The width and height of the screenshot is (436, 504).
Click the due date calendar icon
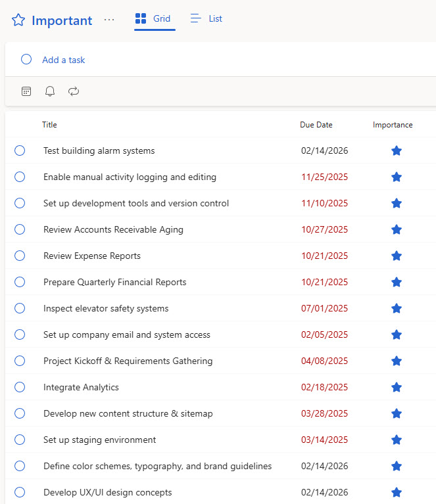coord(26,91)
